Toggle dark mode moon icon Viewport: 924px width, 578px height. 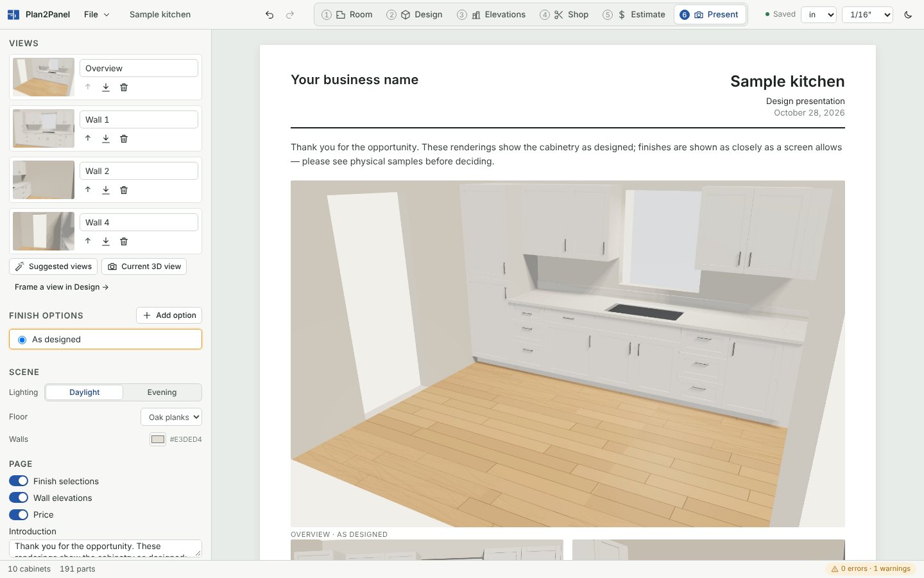pos(908,15)
